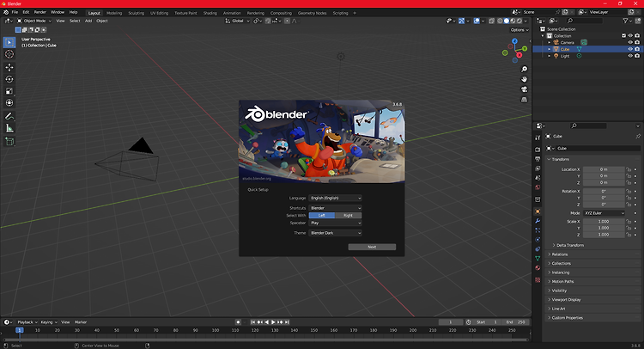Open the Object Data mesh properties tab
This screenshot has width=644, height=349.
(x=538, y=259)
